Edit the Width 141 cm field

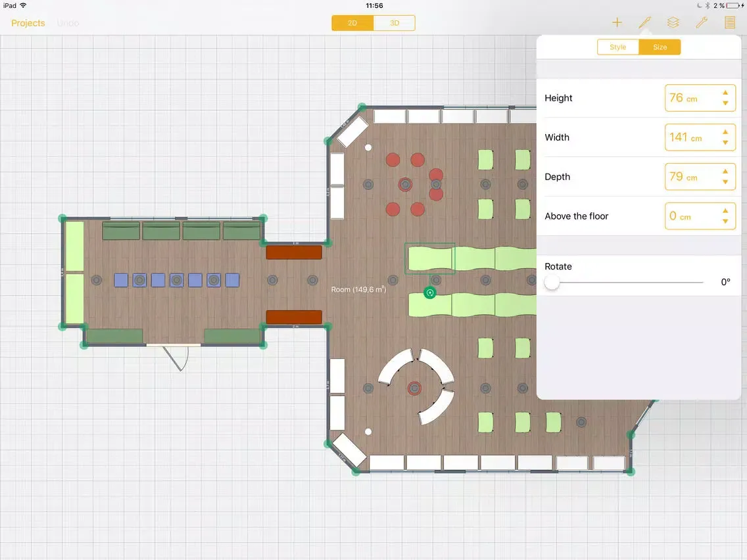(700, 137)
